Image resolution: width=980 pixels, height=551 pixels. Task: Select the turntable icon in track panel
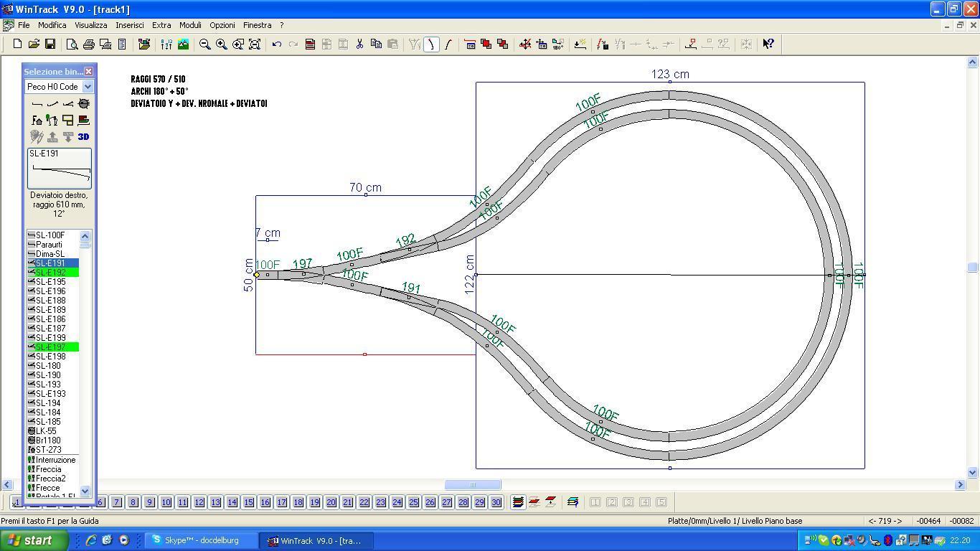[84, 104]
